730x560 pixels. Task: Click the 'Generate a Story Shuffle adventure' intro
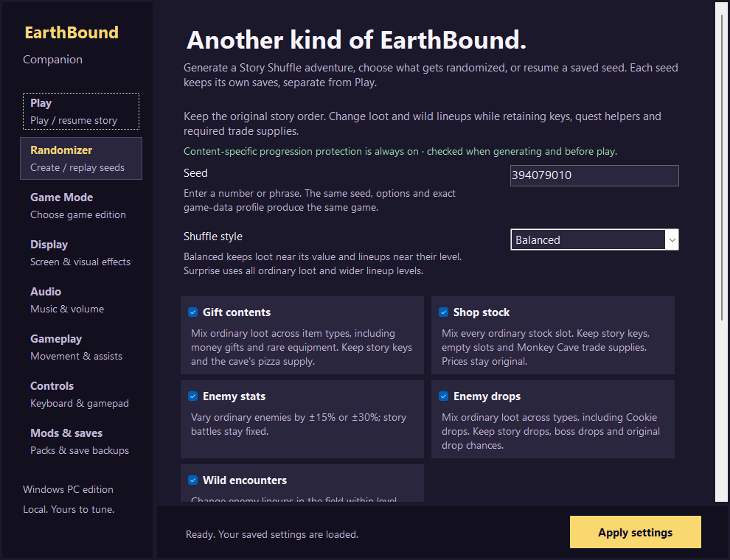pos(431,75)
